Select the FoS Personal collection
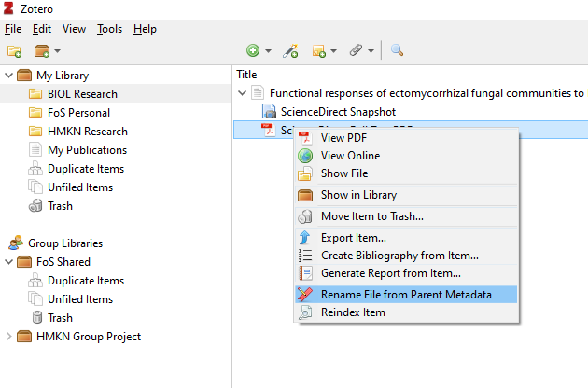Image resolution: width=588 pixels, height=388 pixels. coord(78,113)
